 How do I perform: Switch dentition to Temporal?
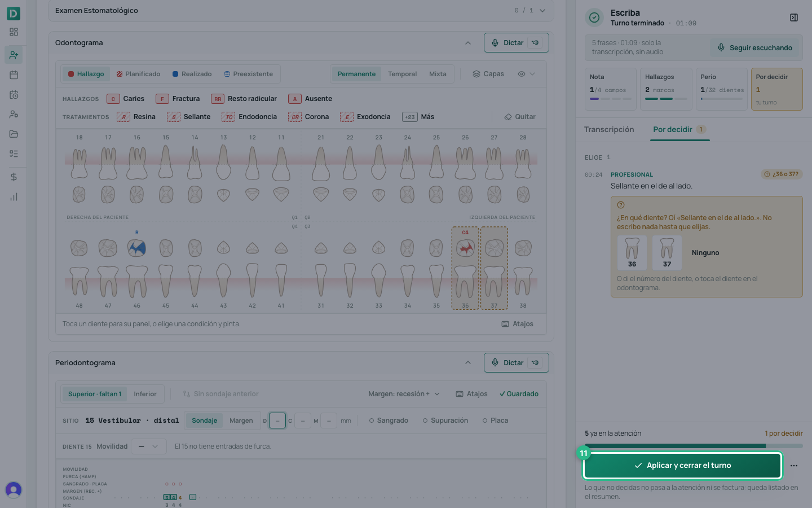tap(402, 74)
